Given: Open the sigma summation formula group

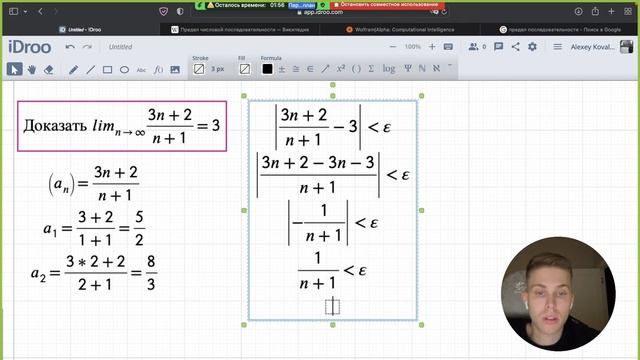Looking at the screenshot, I should (x=371, y=69).
